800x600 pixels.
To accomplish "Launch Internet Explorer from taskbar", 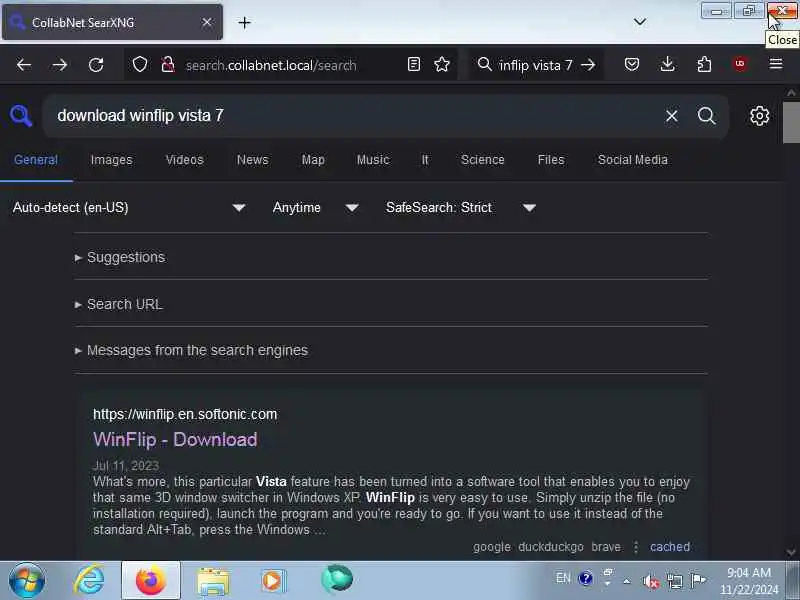I will [89, 580].
